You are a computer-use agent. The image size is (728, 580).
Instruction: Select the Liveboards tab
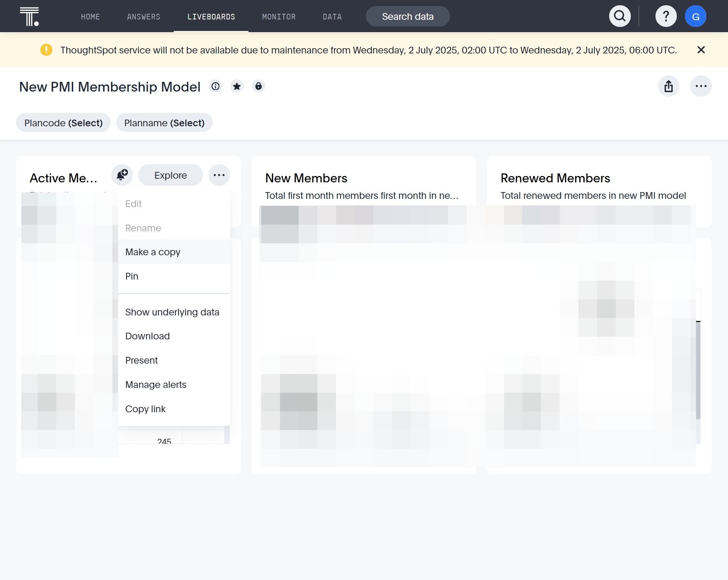(211, 17)
